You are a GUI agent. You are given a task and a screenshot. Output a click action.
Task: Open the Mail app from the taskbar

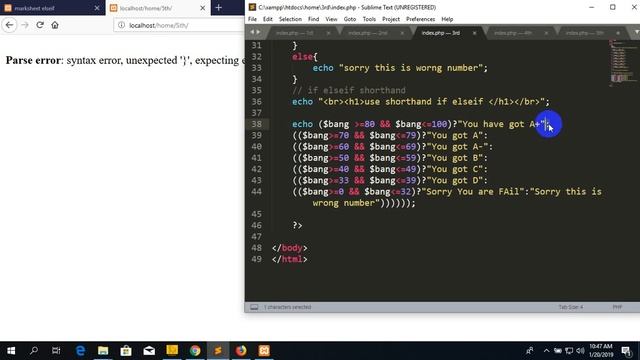(149, 351)
